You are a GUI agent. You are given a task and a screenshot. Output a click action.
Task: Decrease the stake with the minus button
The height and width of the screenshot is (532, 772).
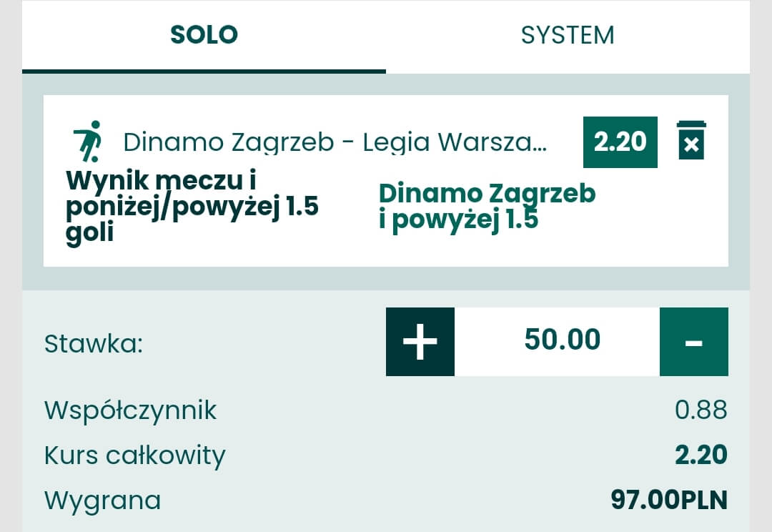(x=693, y=342)
